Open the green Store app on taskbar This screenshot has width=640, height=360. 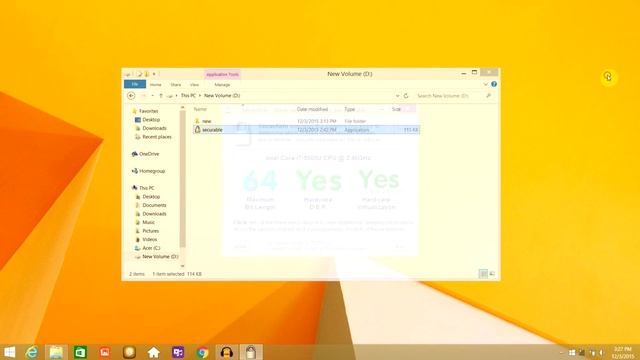tap(80, 352)
